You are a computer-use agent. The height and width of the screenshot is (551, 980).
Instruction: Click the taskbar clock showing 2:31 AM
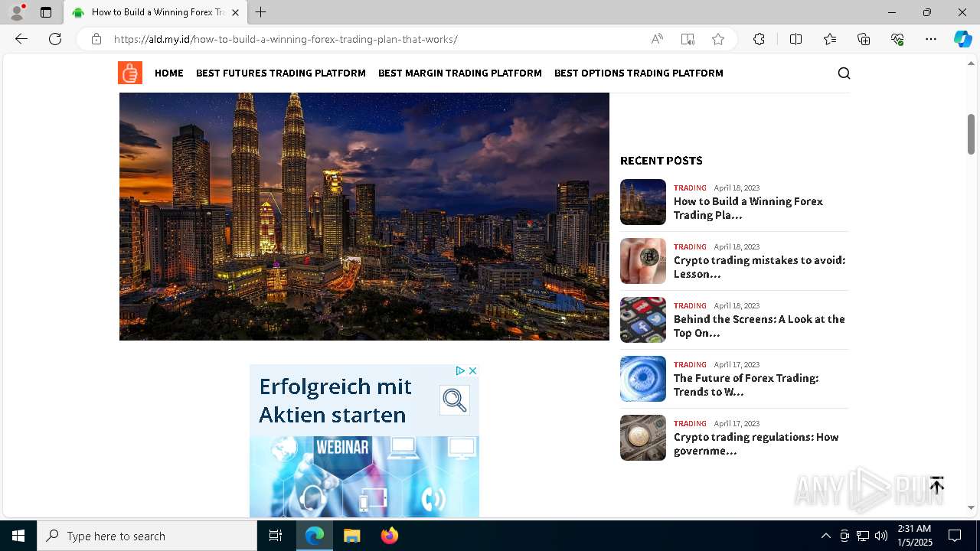click(x=914, y=536)
